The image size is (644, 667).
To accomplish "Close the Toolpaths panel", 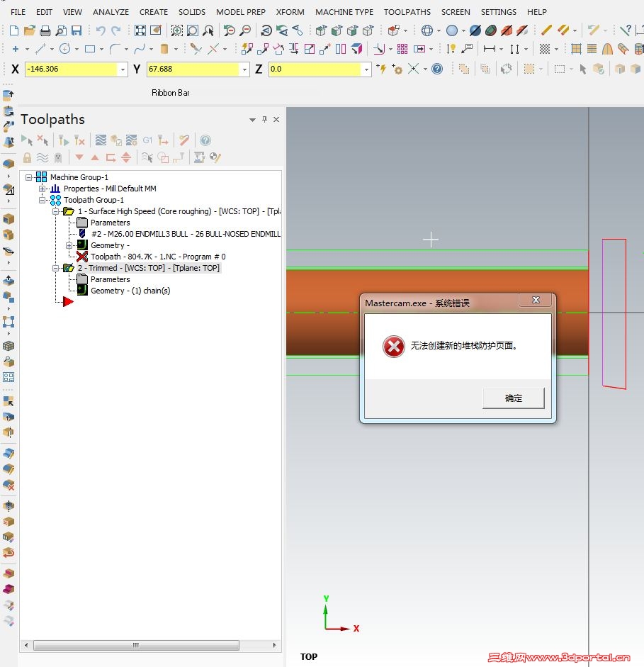I will [276, 120].
